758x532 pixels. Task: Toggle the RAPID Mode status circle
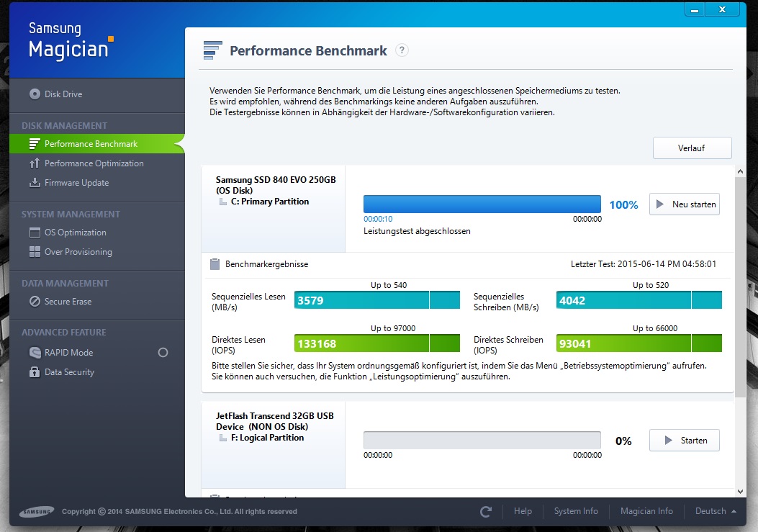163,352
